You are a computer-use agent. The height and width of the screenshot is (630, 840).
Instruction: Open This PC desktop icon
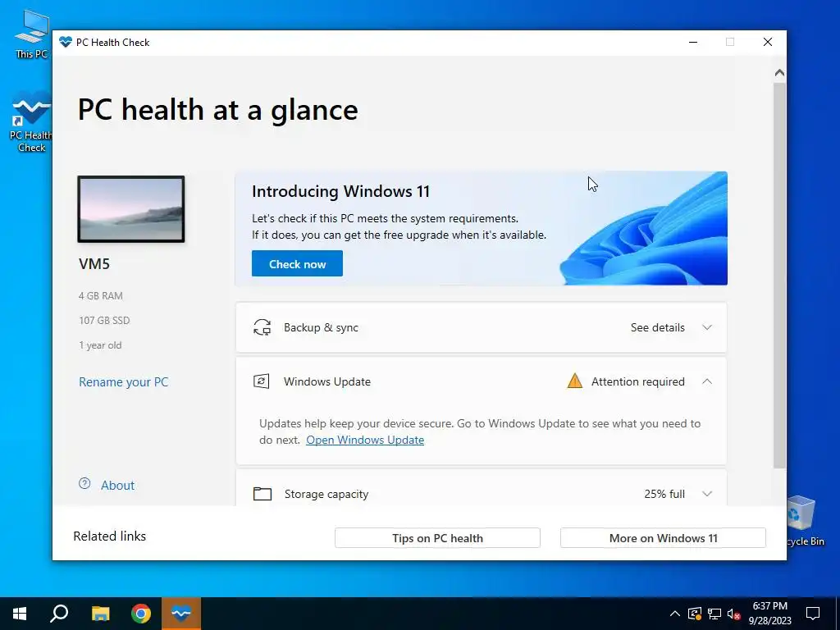tap(32, 33)
